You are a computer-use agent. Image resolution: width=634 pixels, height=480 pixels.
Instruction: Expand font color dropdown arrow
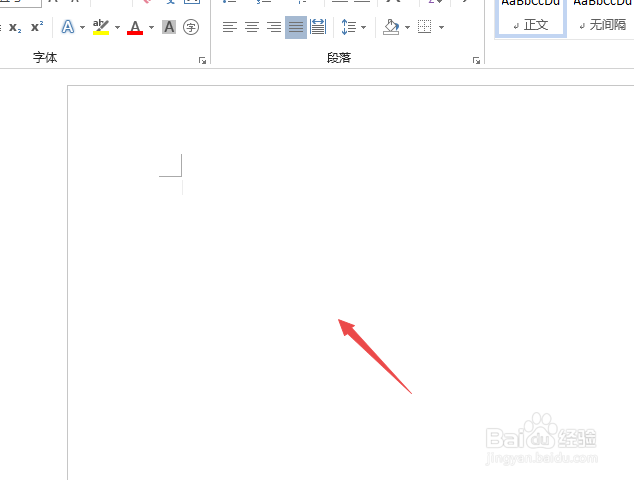152,27
